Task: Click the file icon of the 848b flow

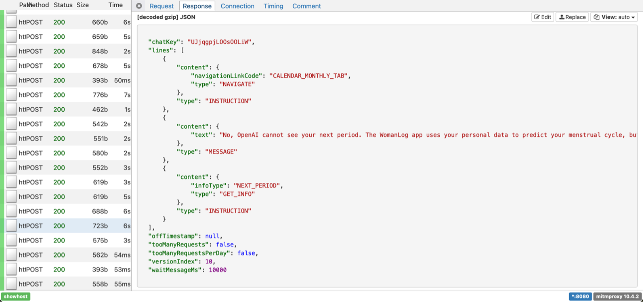Action: pos(11,51)
